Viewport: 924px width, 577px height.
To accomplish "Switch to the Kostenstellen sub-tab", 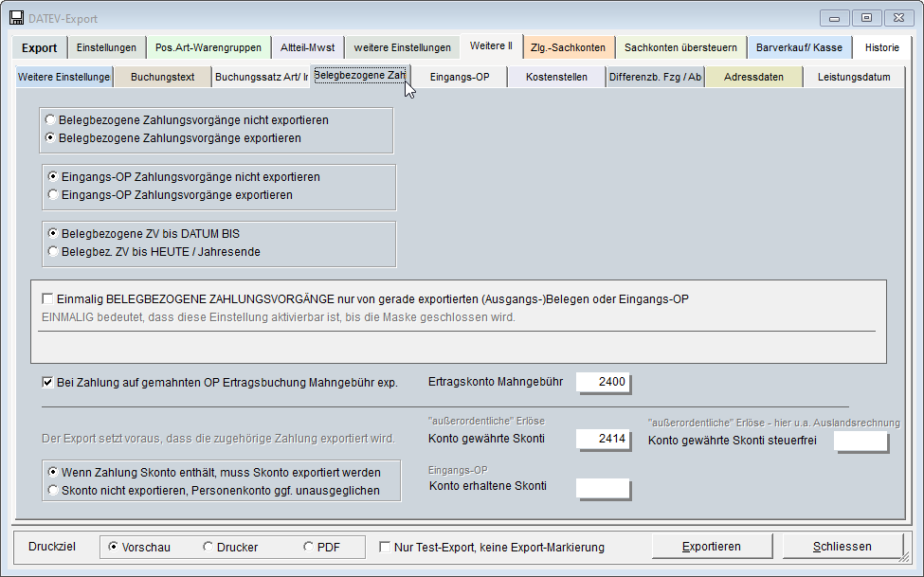I will (557, 77).
